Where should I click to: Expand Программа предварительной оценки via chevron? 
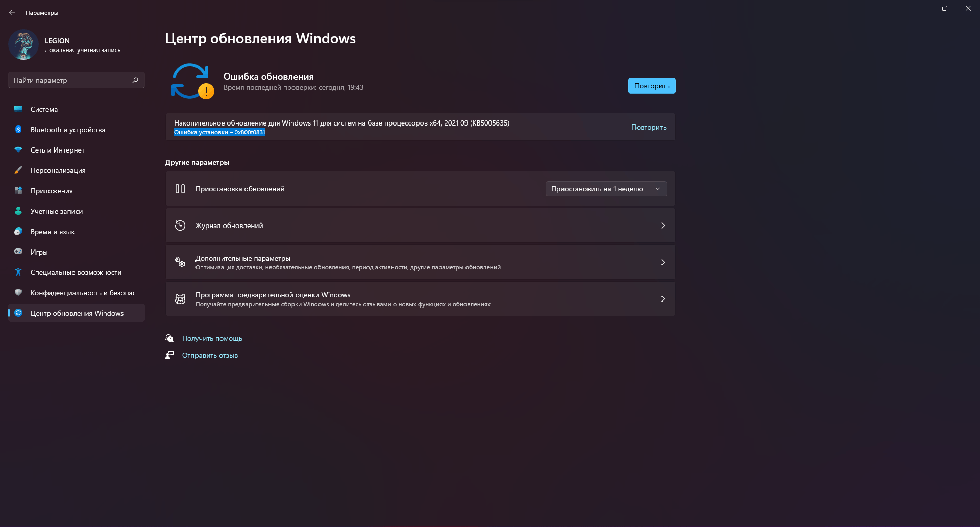[x=663, y=299]
